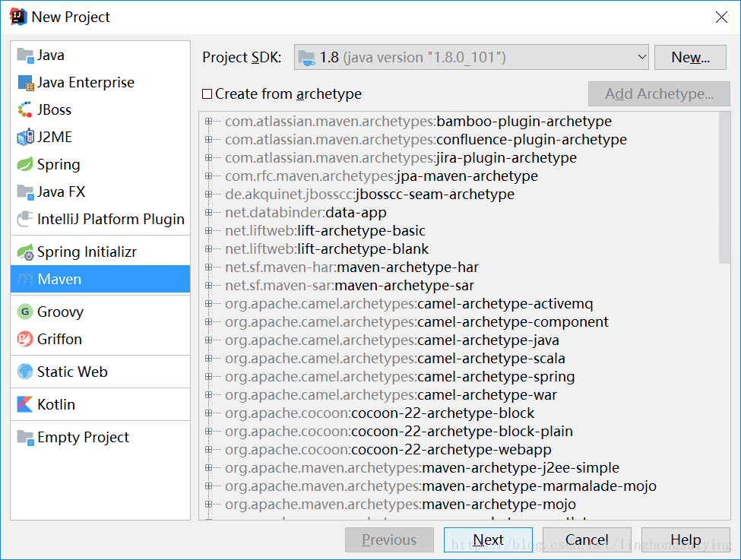The image size is (741, 560).
Task: Expand lift-archetype-basic node
Action: point(208,231)
